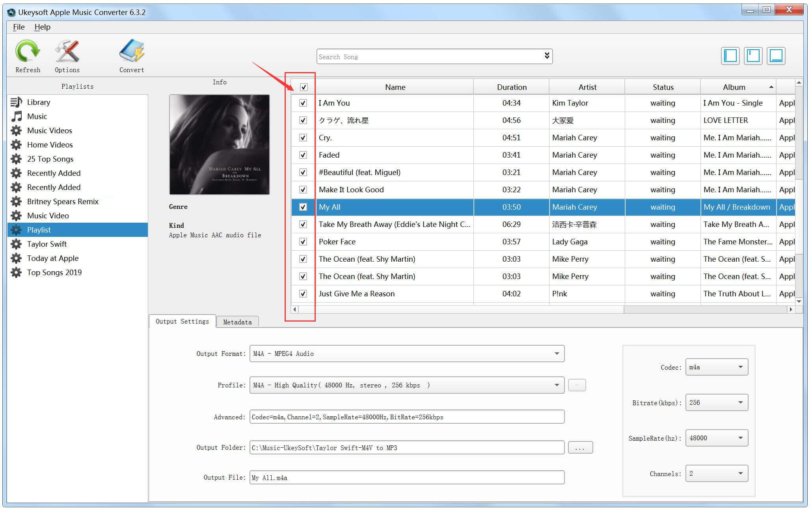
Task: Switch to the Output Settings tab
Action: [x=182, y=321]
